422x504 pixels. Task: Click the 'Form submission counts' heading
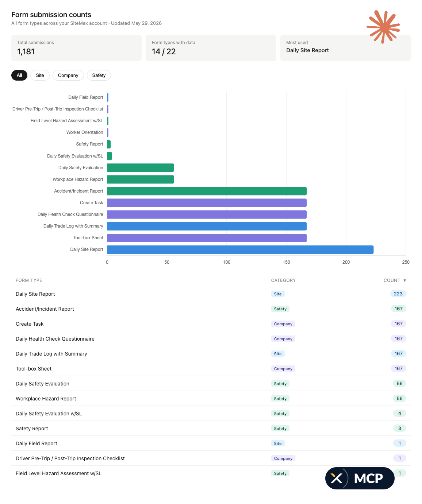pos(51,15)
